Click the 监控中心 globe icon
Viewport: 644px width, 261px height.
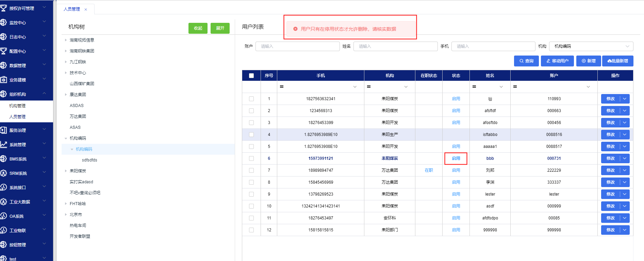3,22
